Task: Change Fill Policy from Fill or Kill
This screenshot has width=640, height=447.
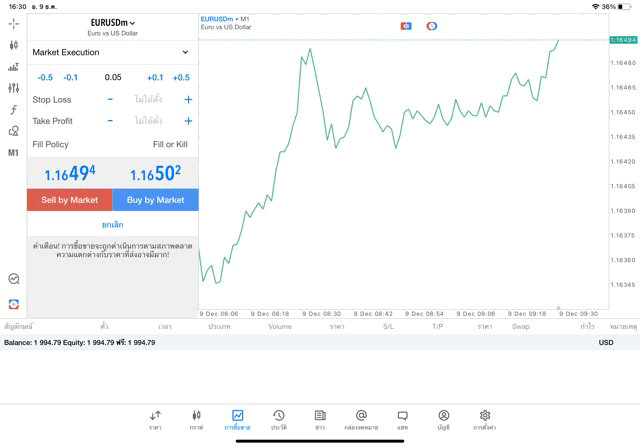Action: (x=169, y=145)
